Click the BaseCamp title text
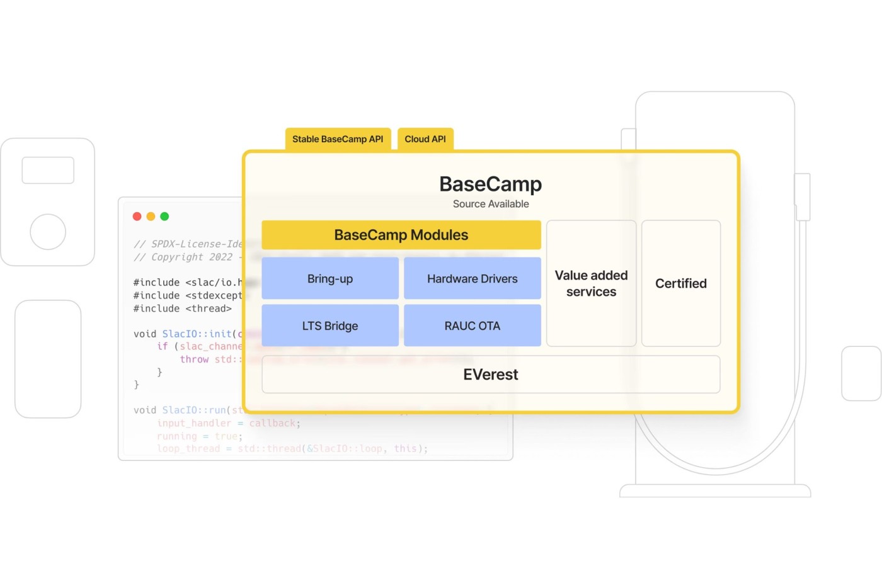 click(491, 184)
